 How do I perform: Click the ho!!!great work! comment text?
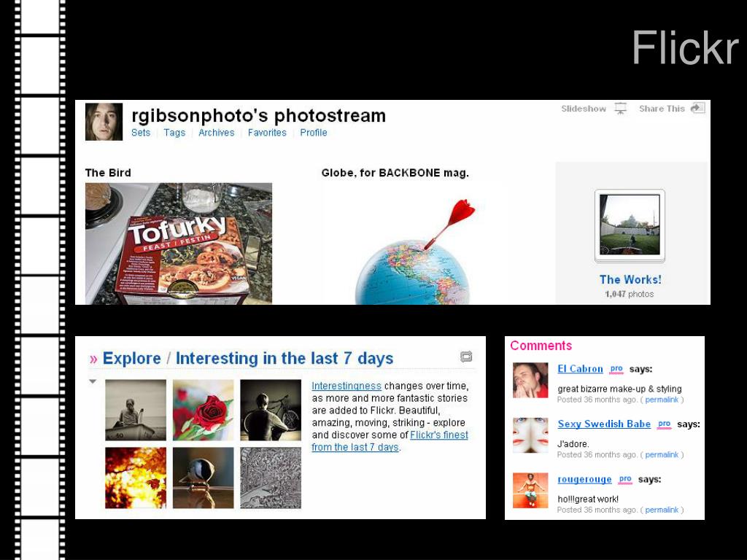pyautogui.click(x=588, y=499)
